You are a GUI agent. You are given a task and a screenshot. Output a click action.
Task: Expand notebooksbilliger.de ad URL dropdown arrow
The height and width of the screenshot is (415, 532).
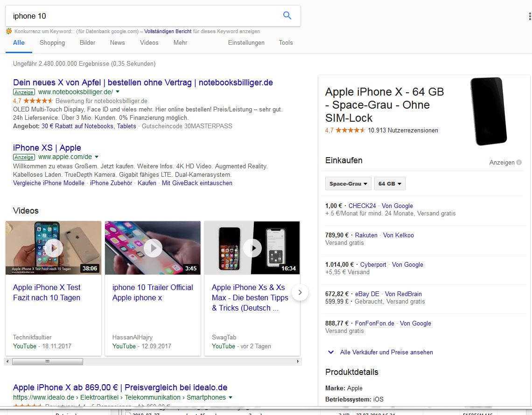[x=118, y=92]
